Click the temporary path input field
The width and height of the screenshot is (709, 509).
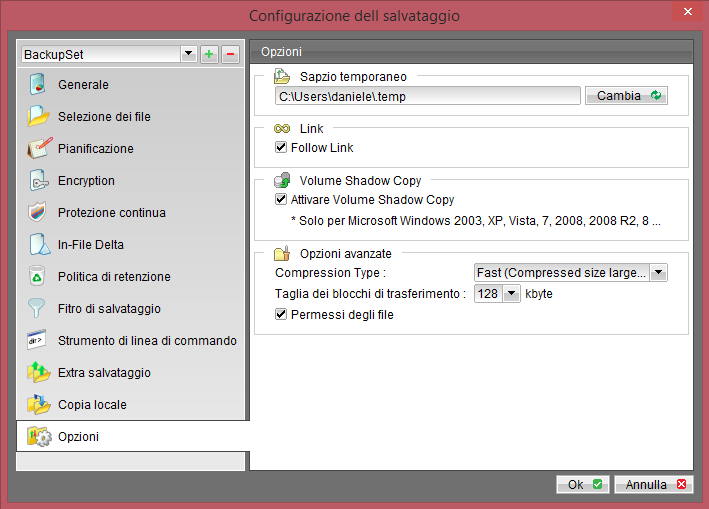pyautogui.click(x=428, y=96)
